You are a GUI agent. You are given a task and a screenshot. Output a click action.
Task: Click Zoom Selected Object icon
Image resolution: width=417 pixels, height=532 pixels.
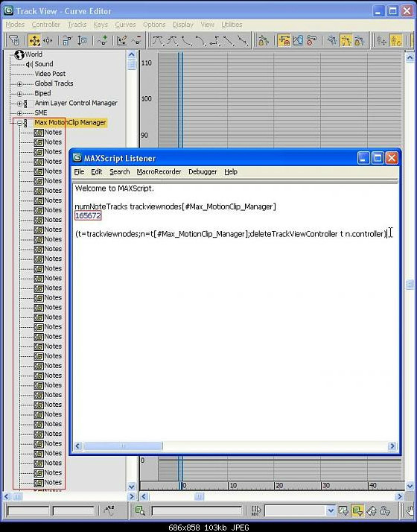(x=140, y=510)
